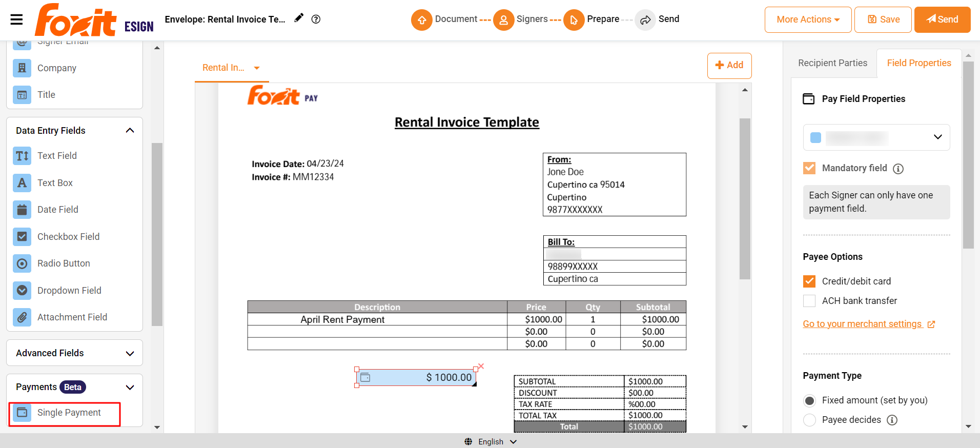Screen dimensions: 980x448
Task: Select Fixed amount (set by you) radio
Action: [x=809, y=400]
